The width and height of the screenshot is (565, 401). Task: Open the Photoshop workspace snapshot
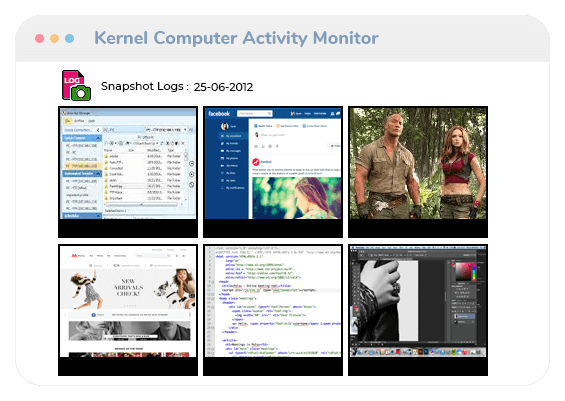pyautogui.click(x=418, y=310)
